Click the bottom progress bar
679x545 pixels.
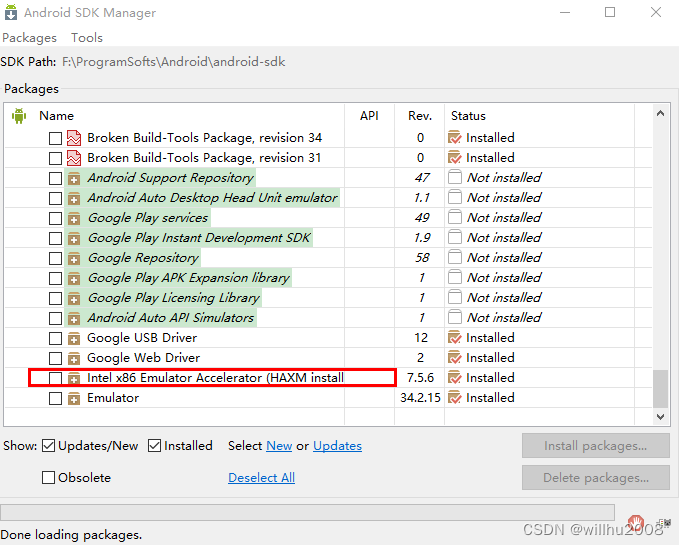click(307, 512)
